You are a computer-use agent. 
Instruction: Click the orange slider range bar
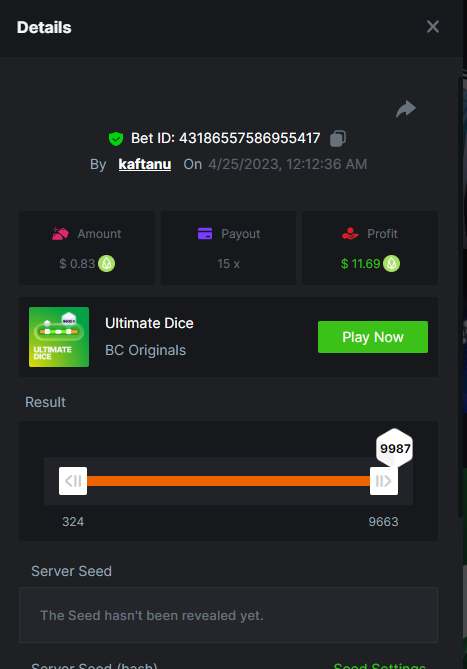click(228, 481)
